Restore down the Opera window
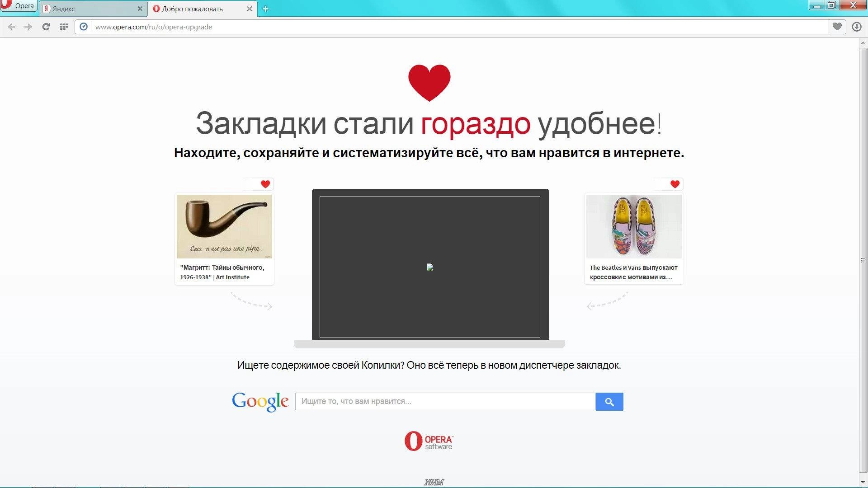The image size is (868, 488). 831,5
